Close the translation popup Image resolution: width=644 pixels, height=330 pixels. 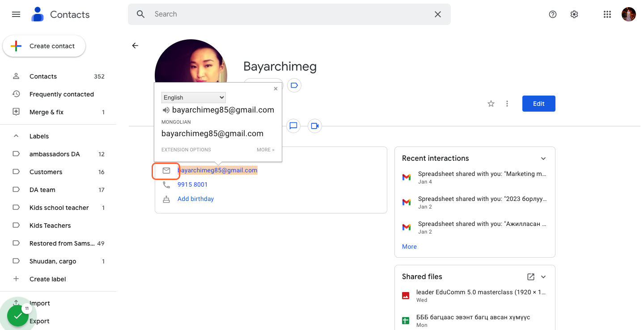[x=275, y=89]
